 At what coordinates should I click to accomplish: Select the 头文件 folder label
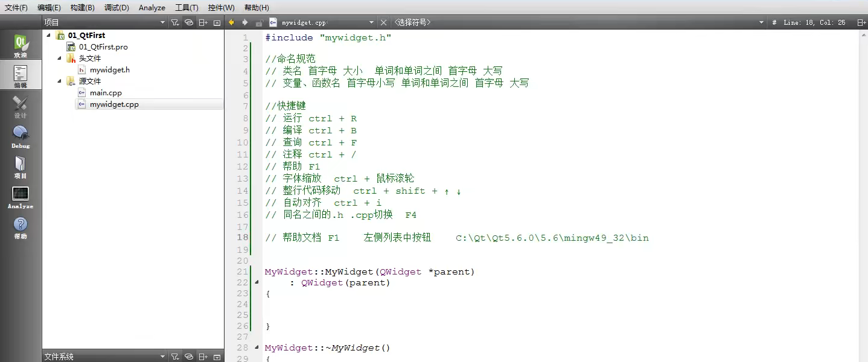point(90,58)
